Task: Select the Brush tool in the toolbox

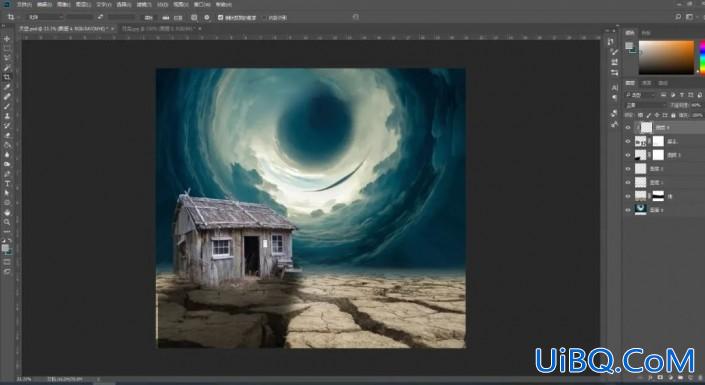Action: click(7, 106)
